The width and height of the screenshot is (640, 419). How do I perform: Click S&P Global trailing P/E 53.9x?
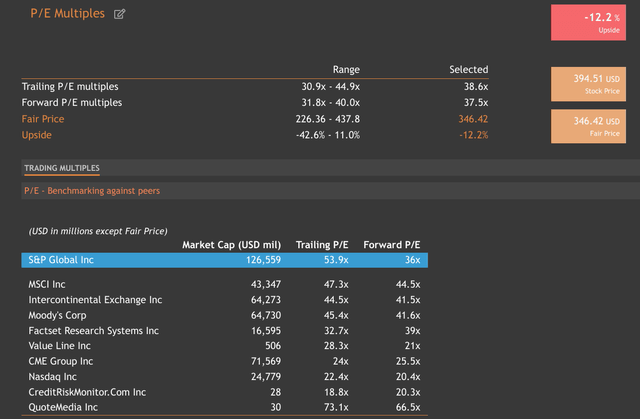pos(336,260)
